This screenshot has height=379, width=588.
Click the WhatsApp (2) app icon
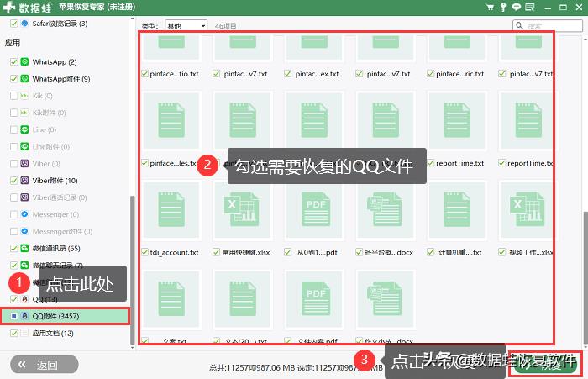tap(24, 61)
